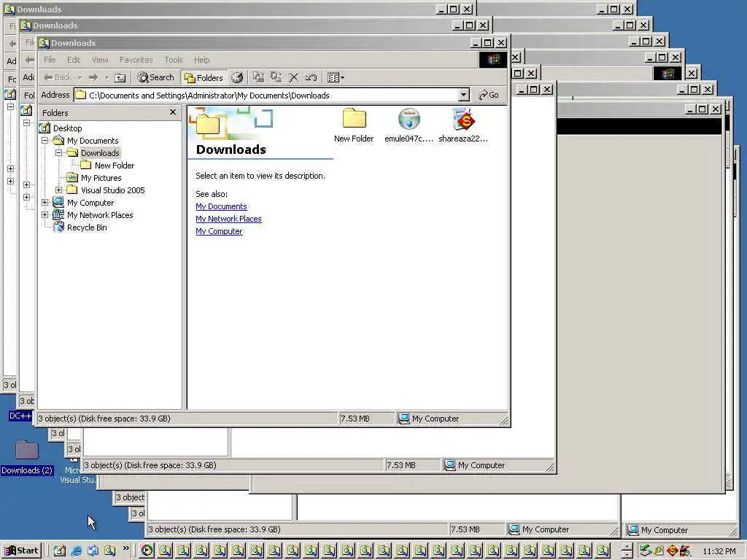Screen dimensions: 747x560
Task: Toggle the Folders pane toolbar button
Action: [x=204, y=77]
